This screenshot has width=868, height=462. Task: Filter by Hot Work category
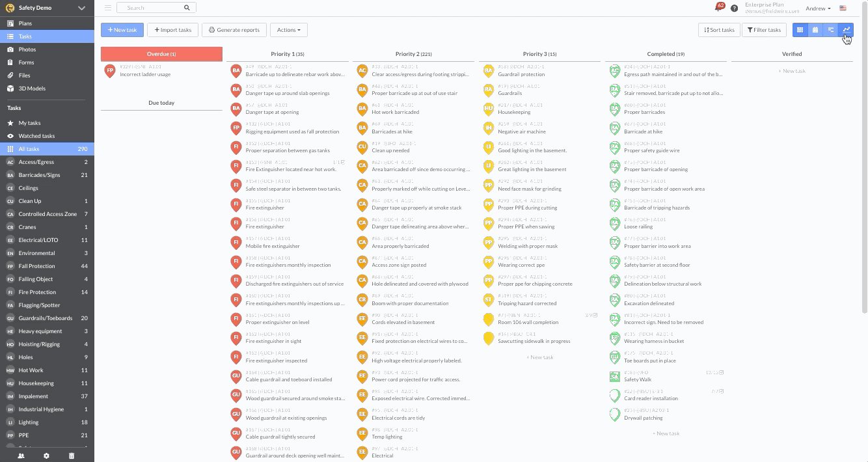point(47,370)
